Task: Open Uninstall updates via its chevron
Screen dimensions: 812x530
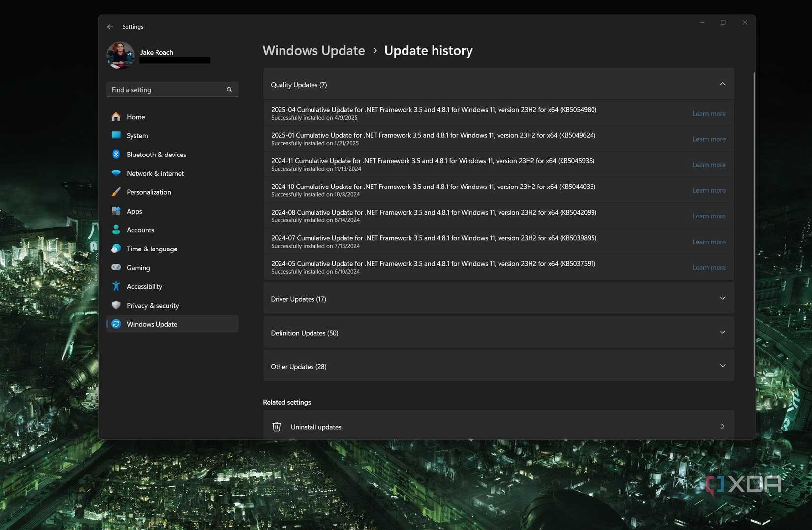Action: click(722, 427)
